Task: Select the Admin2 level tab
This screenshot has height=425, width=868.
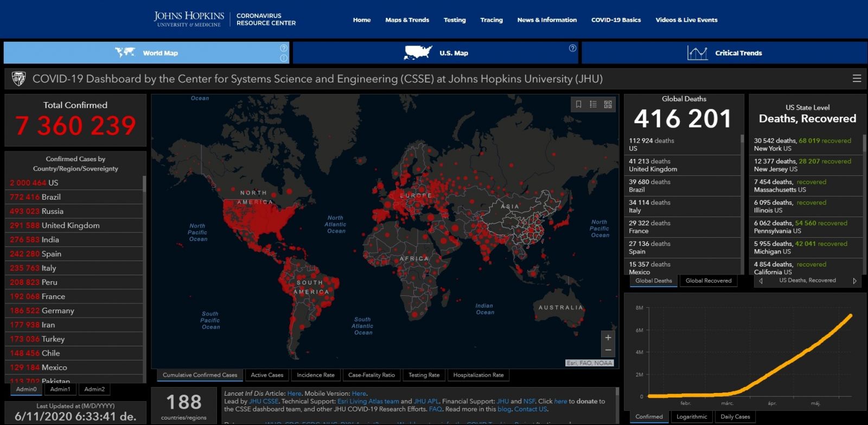Action: [94, 389]
